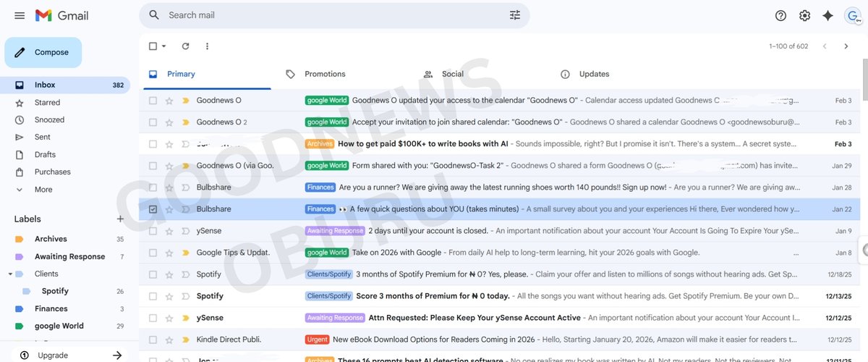Toggle importance marker on Bulbshare runner email

pos(185,188)
